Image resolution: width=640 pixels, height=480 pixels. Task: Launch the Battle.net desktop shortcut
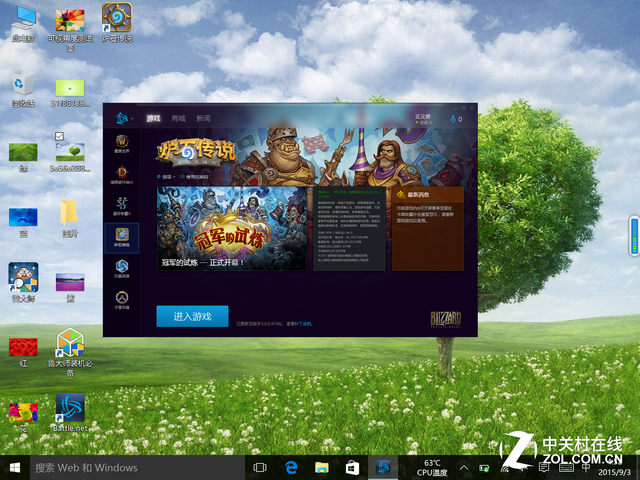tap(70, 412)
